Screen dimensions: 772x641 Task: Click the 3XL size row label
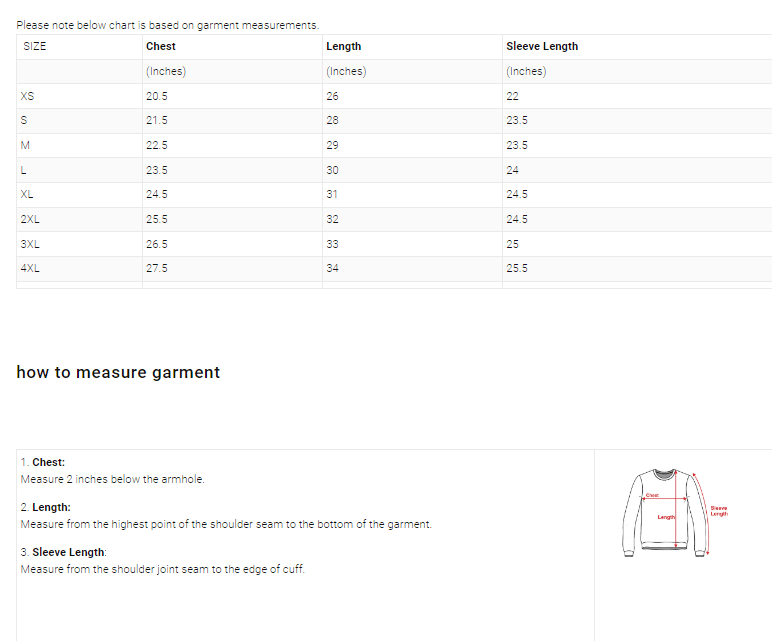(30, 244)
